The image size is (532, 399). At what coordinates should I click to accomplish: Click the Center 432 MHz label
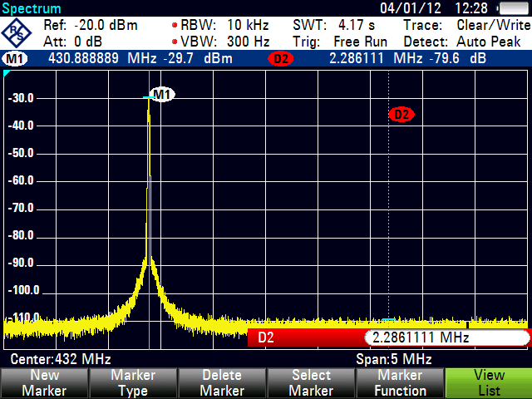[60, 359]
